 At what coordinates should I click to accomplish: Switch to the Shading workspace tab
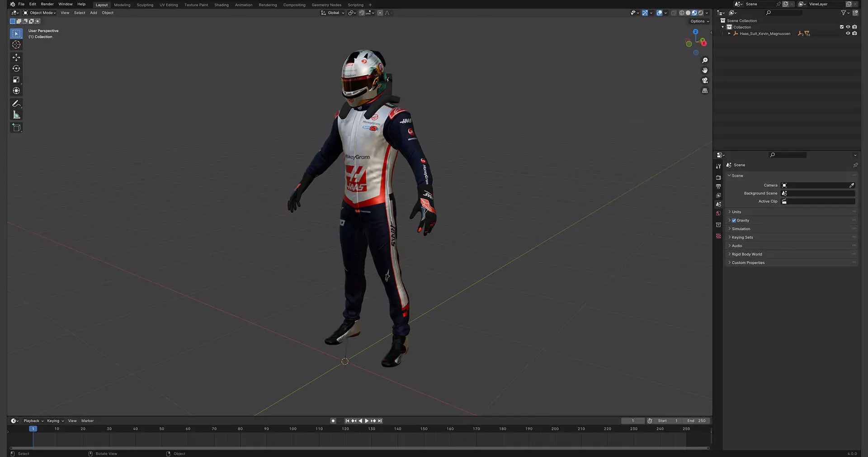[x=222, y=5]
